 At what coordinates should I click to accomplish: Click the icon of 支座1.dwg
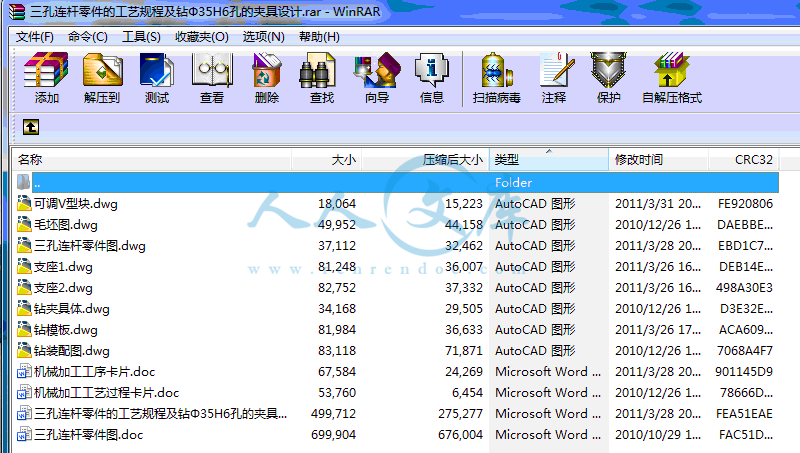point(24,266)
